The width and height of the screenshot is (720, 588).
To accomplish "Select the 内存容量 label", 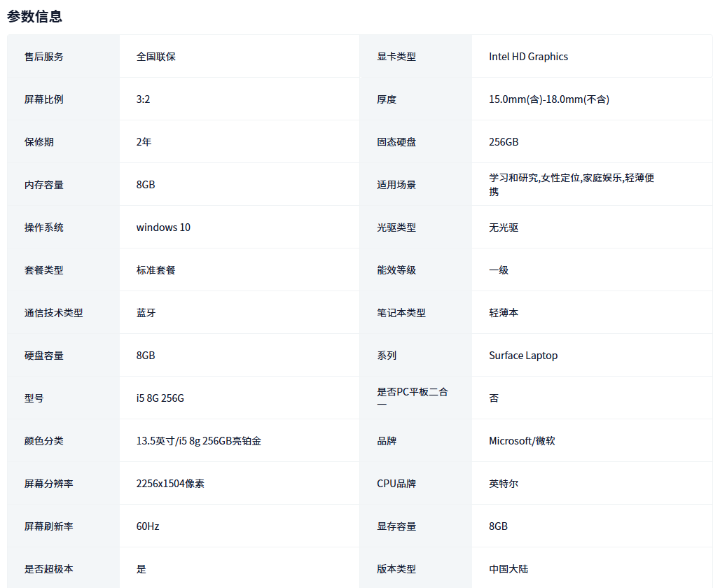I will click(x=43, y=185).
